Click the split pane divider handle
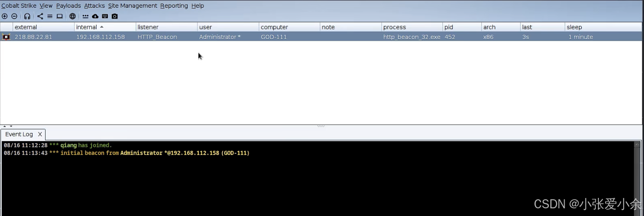 tap(321, 126)
